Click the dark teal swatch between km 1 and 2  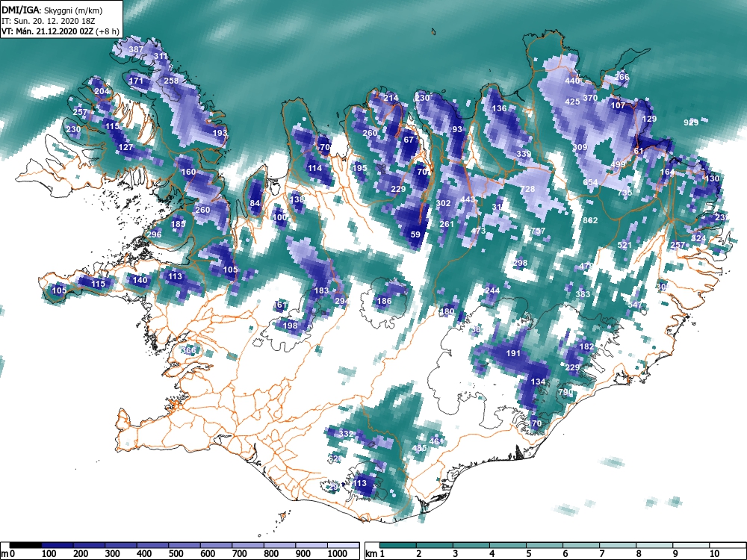click(398, 545)
